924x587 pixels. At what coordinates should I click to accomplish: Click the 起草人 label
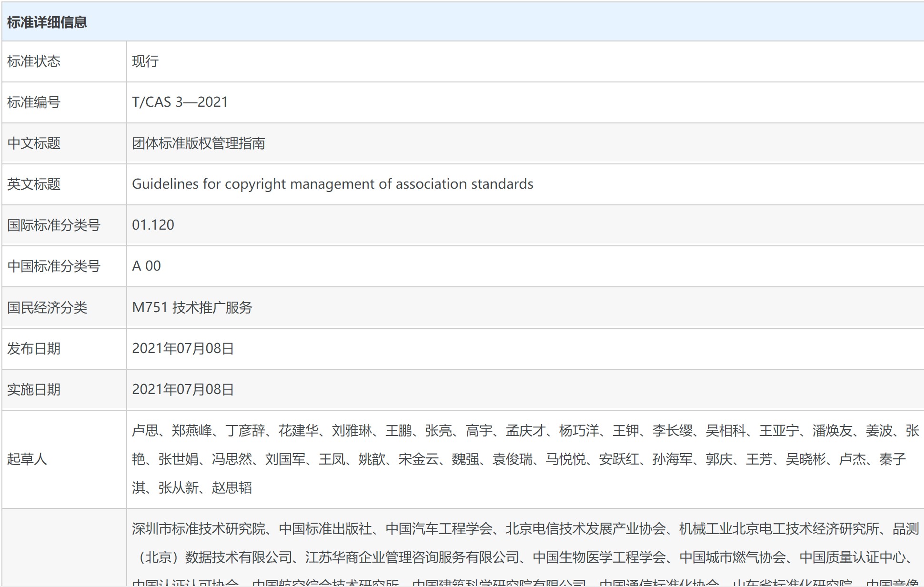click(27, 459)
